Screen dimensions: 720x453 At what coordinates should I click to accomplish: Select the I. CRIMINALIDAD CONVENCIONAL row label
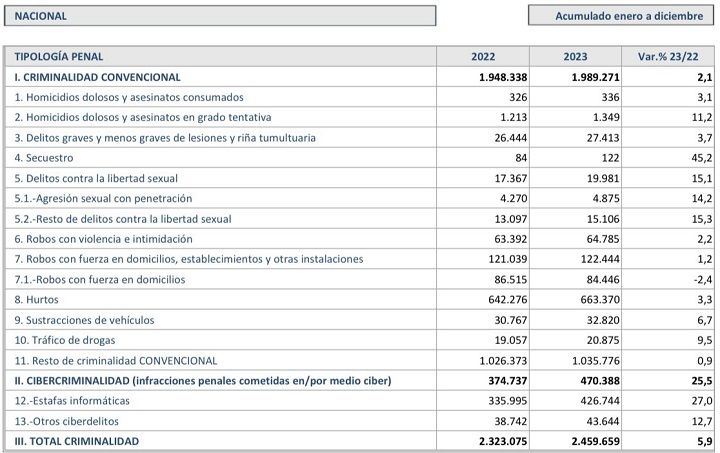pyautogui.click(x=97, y=77)
